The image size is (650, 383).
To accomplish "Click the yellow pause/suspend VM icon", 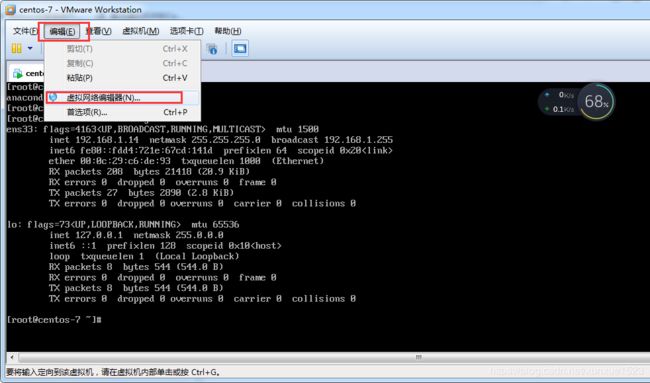I will click(x=16, y=48).
